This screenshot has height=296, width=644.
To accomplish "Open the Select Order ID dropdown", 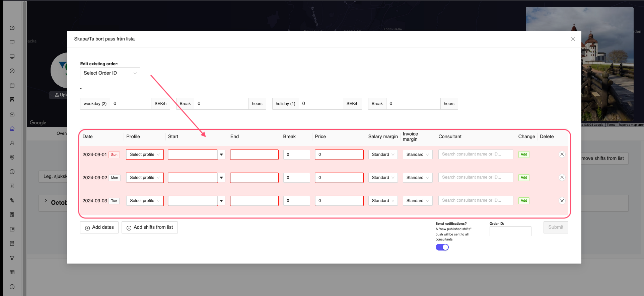I will 110,73.
